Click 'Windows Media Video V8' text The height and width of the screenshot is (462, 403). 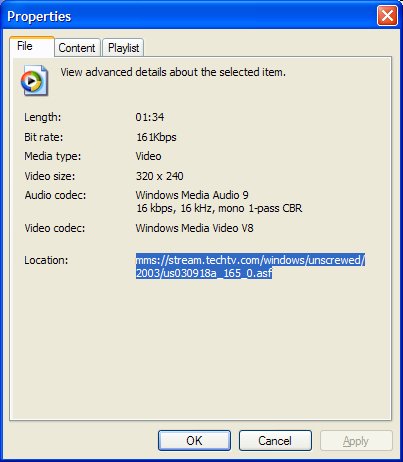(x=194, y=228)
